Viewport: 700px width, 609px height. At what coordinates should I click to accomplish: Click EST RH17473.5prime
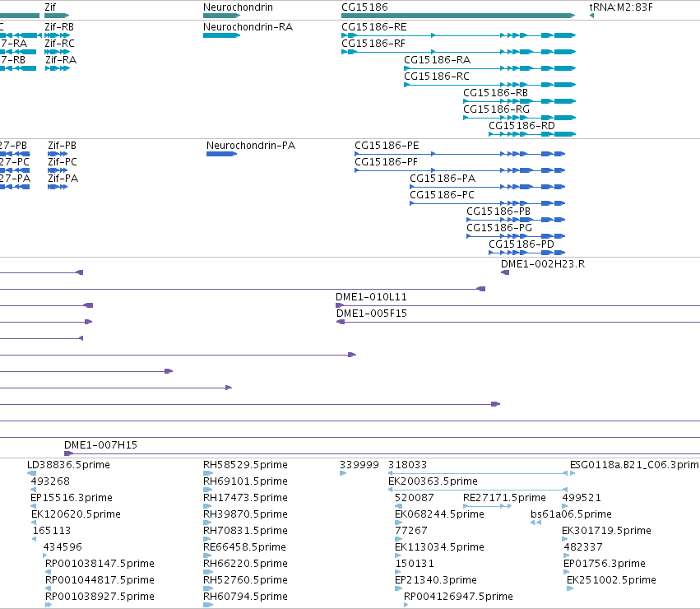(x=245, y=498)
